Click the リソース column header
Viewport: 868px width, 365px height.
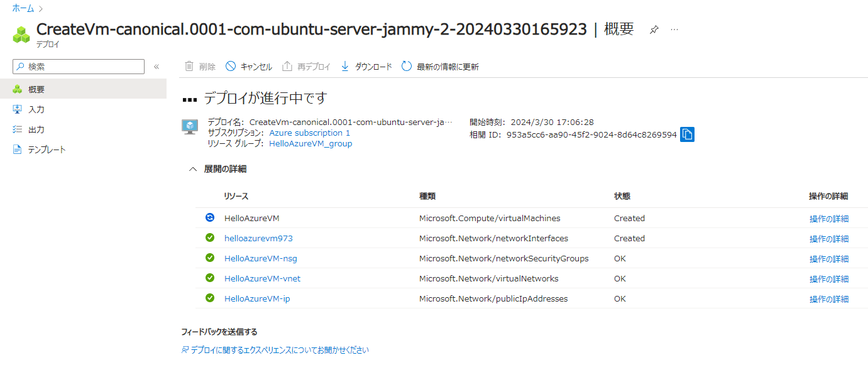[236, 197]
